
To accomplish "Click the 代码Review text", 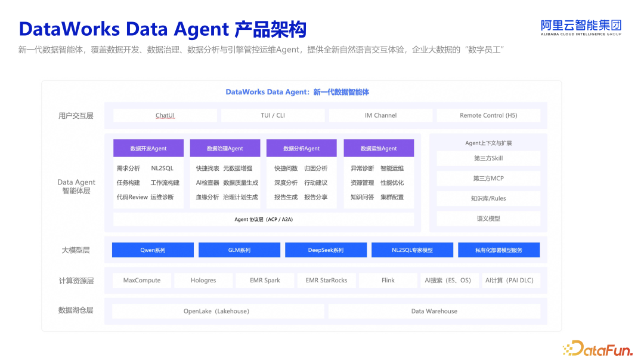I will (132, 198).
